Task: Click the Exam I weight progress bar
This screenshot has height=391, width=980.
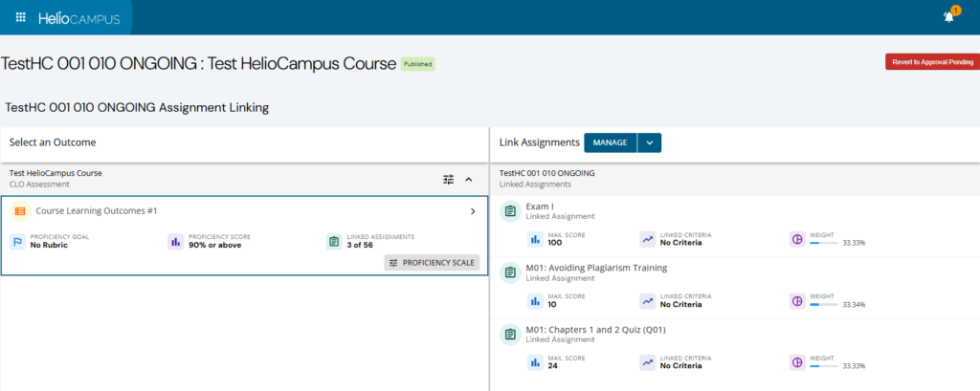Action: (x=824, y=243)
